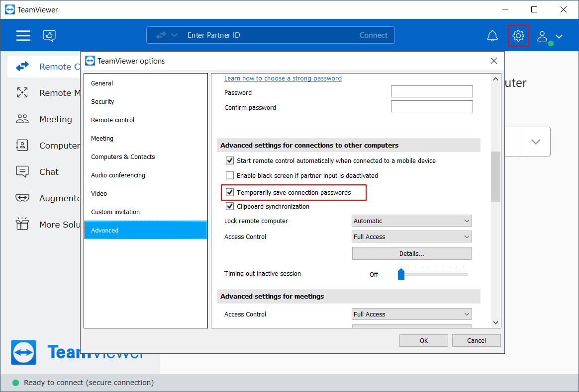The width and height of the screenshot is (579, 392).
Task: Open the strong password help link
Action: click(283, 78)
